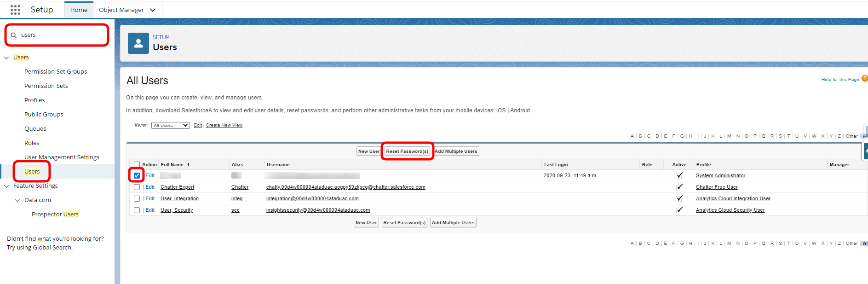Open the View dropdown showing All Users
This screenshot has width=868, height=284.
[x=170, y=125]
